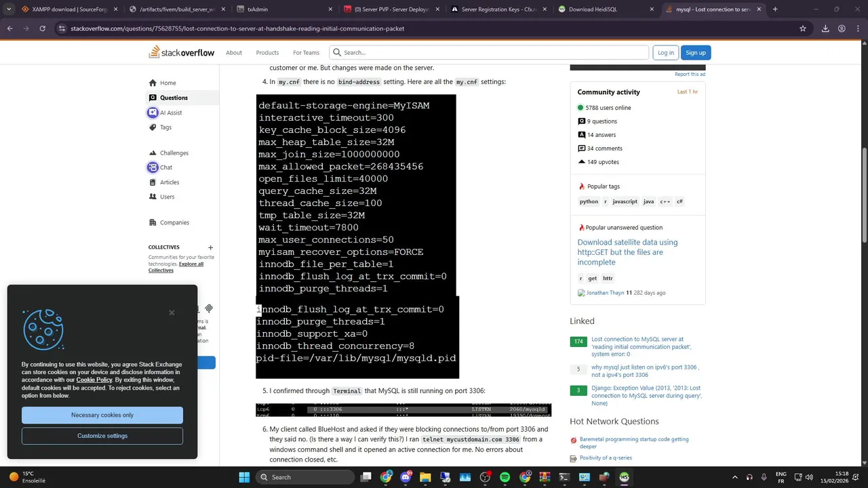Click Products in top navigation
The image size is (868, 488).
267,52
